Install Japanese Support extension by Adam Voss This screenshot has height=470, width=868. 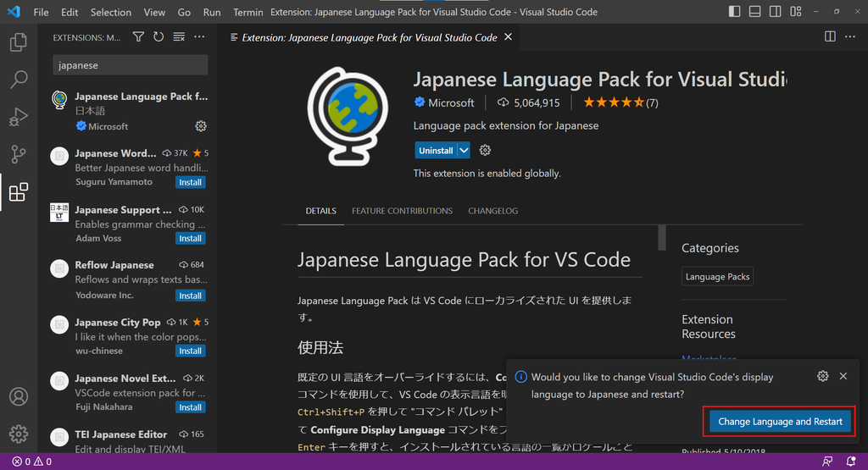tap(191, 238)
